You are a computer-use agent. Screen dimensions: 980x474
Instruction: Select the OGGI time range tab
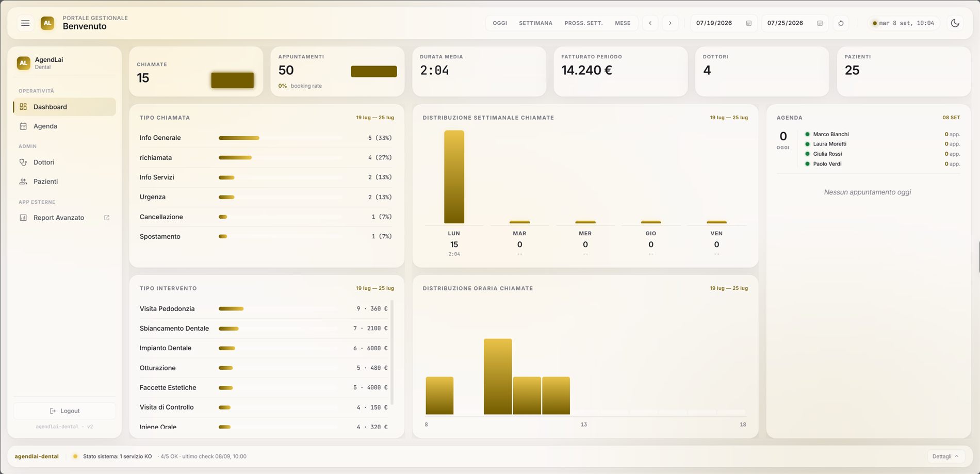500,23
